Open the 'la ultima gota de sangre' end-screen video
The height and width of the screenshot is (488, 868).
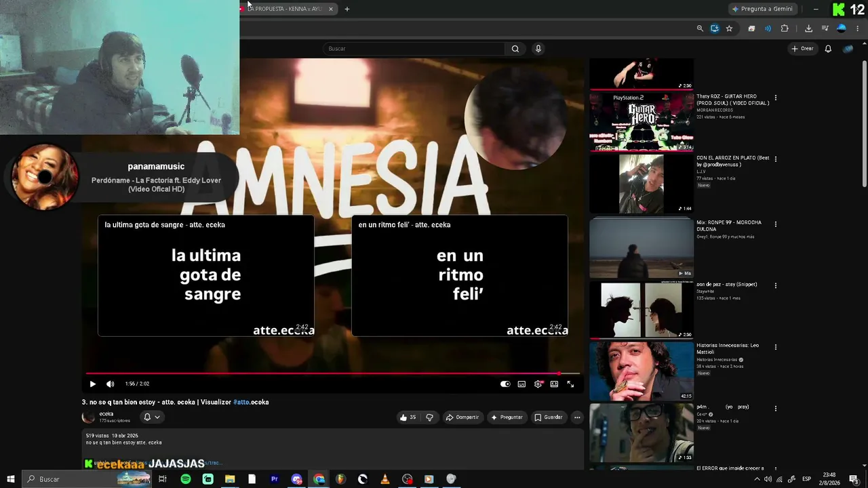pos(206,276)
